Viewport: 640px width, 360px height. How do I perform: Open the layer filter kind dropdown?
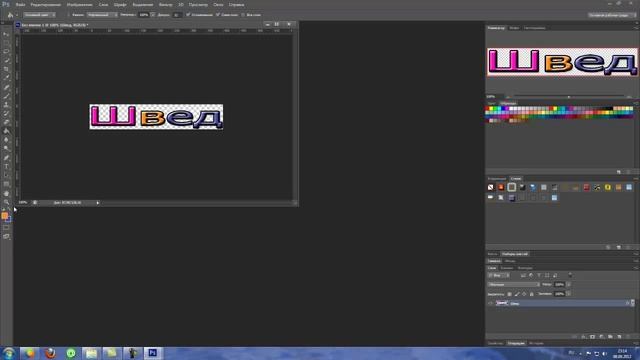[x=499, y=276]
